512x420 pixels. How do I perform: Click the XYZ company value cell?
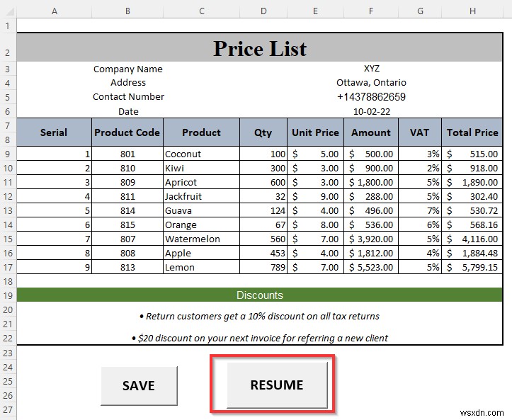(x=371, y=69)
